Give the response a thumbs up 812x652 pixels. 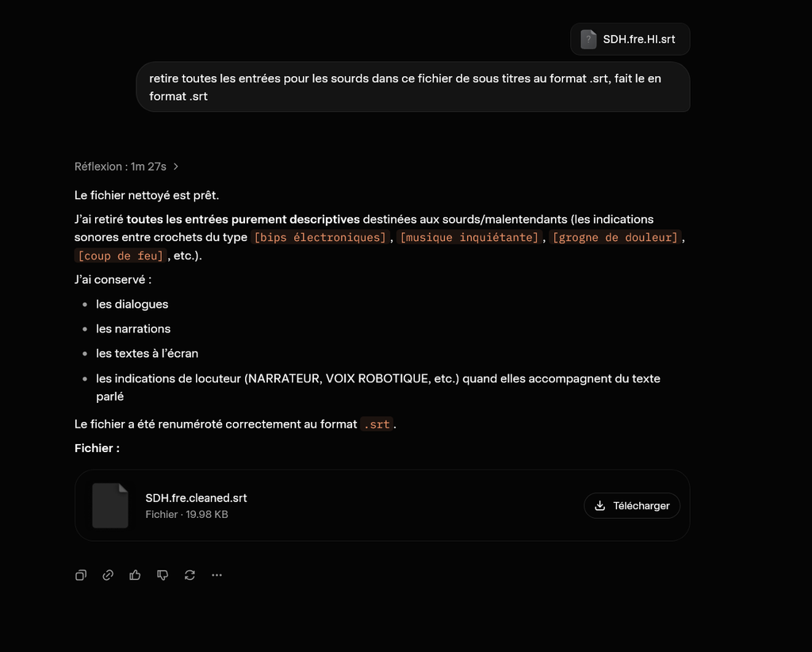135,575
